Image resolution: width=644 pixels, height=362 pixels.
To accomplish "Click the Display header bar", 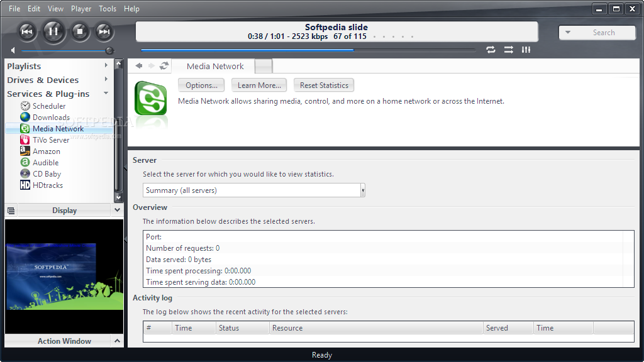I will 65,210.
